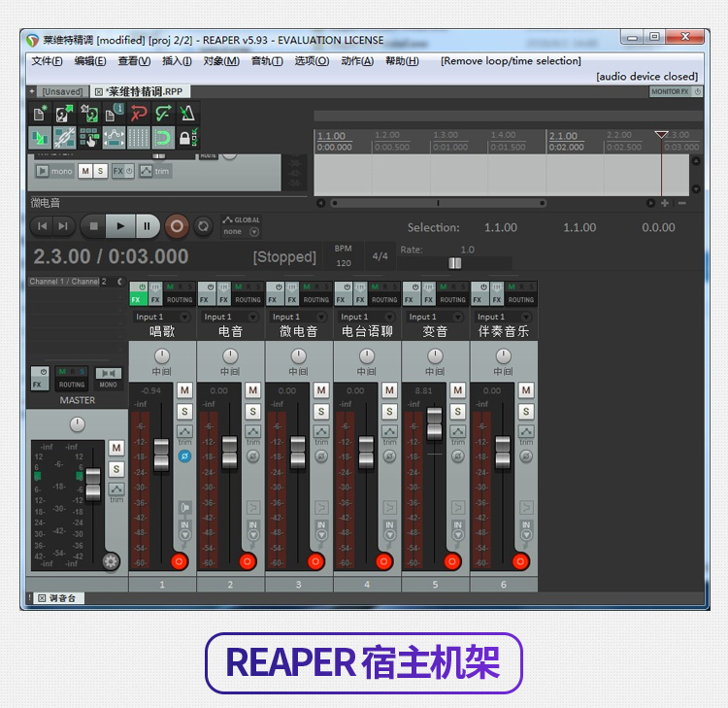Toggle the snap magnet toolbar icon

pos(163,138)
